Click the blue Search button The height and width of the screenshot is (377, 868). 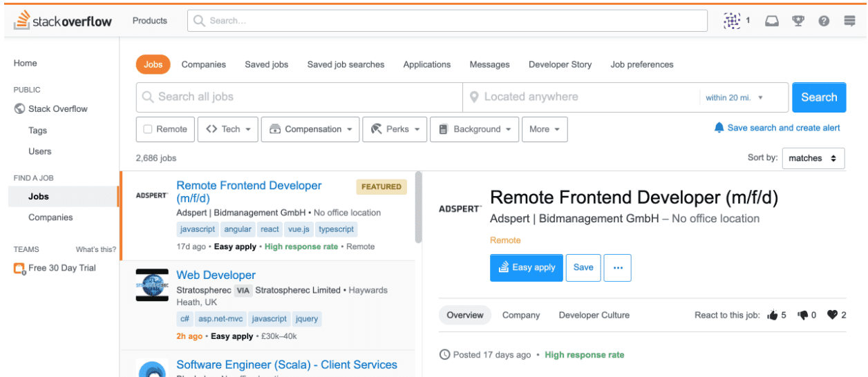pyautogui.click(x=819, y=97)
